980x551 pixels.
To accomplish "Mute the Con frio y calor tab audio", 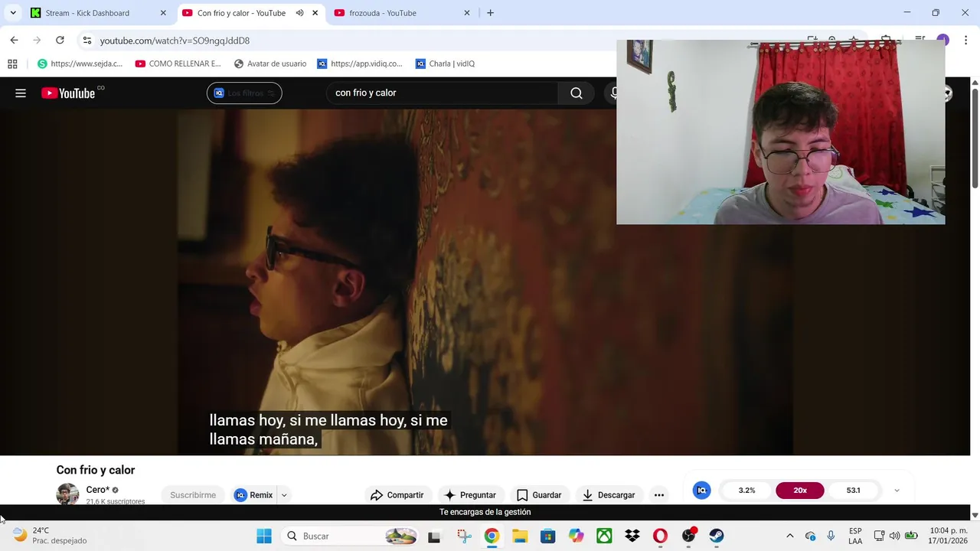I will pyautogui.click(x=299, y=13).
